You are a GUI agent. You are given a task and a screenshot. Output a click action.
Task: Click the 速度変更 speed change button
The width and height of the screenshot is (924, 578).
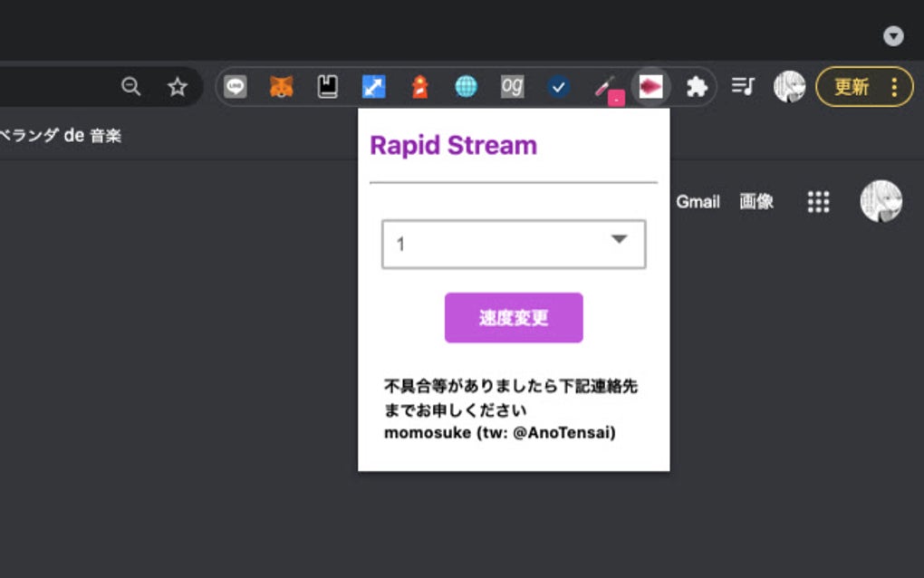coord(514,317)
